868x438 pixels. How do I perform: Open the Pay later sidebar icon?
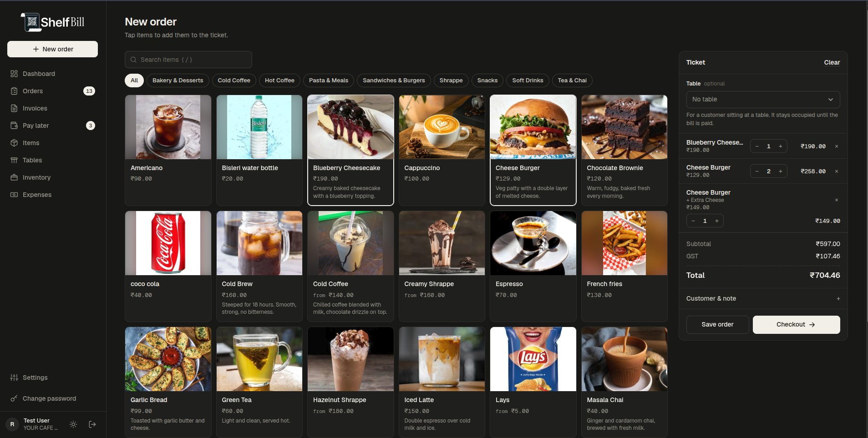[14, 126]
